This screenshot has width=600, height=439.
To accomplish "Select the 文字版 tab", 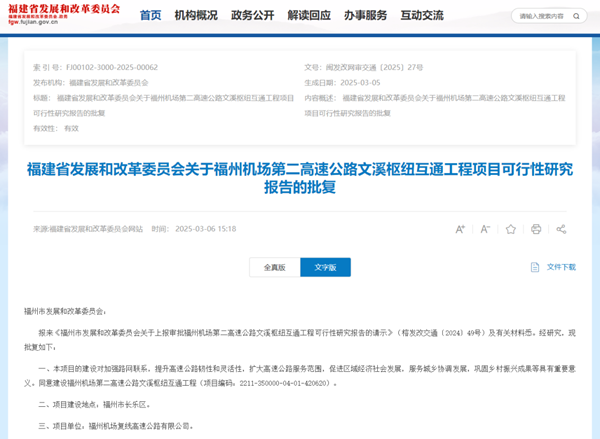I will point(325,267).
